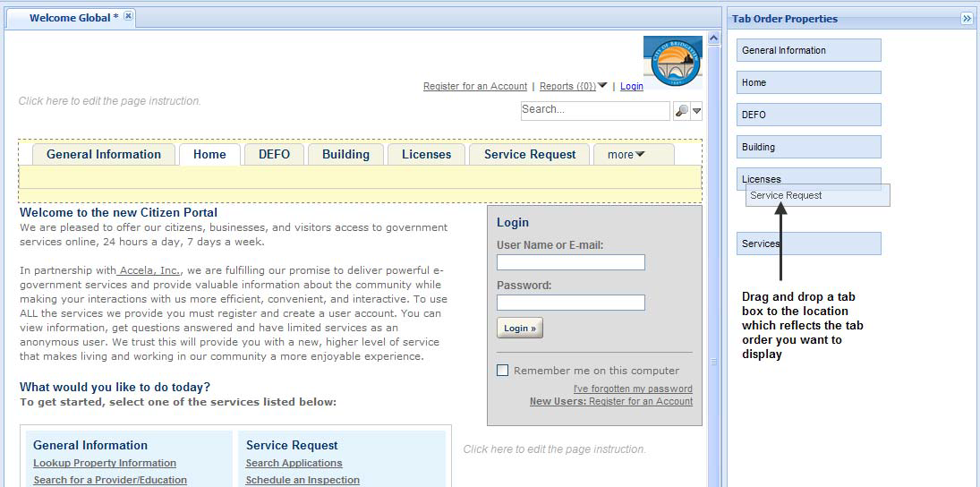Open the search options dropdown arrow

tap(697, 110)
